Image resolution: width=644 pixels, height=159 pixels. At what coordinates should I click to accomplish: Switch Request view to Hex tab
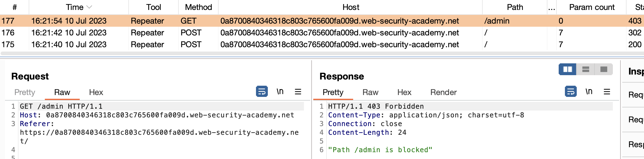pyautogui.click(x=96, y=92)
